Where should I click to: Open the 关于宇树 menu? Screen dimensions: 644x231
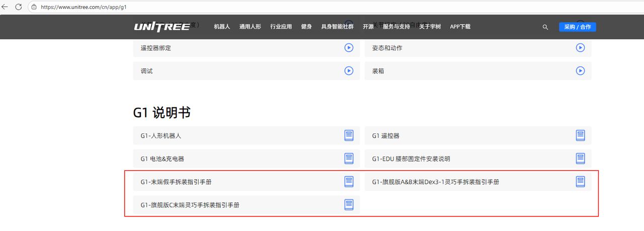tap(430, 27)
